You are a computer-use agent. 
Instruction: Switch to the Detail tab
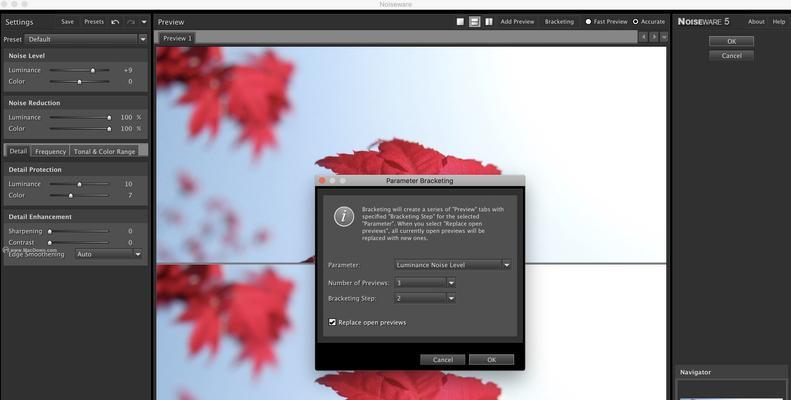coord(18,151)
